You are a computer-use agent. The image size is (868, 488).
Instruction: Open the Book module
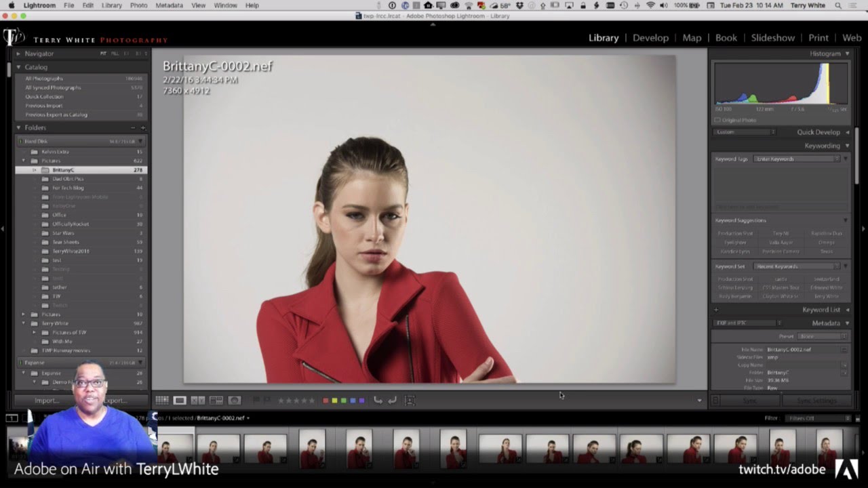[x=726, y=38]
